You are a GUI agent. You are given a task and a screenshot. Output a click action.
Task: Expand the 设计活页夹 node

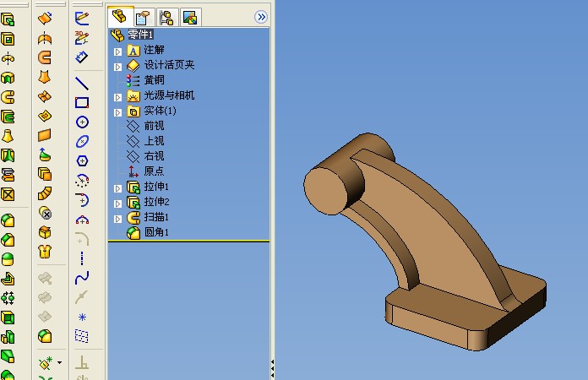pyautogui.click(x=117, y=67)
